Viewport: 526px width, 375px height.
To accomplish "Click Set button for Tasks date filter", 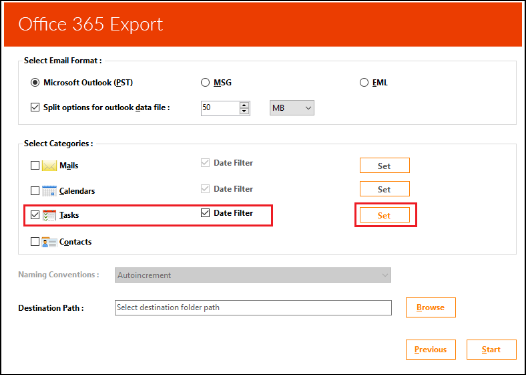I will pyautogui.click(x=385, y=215).
